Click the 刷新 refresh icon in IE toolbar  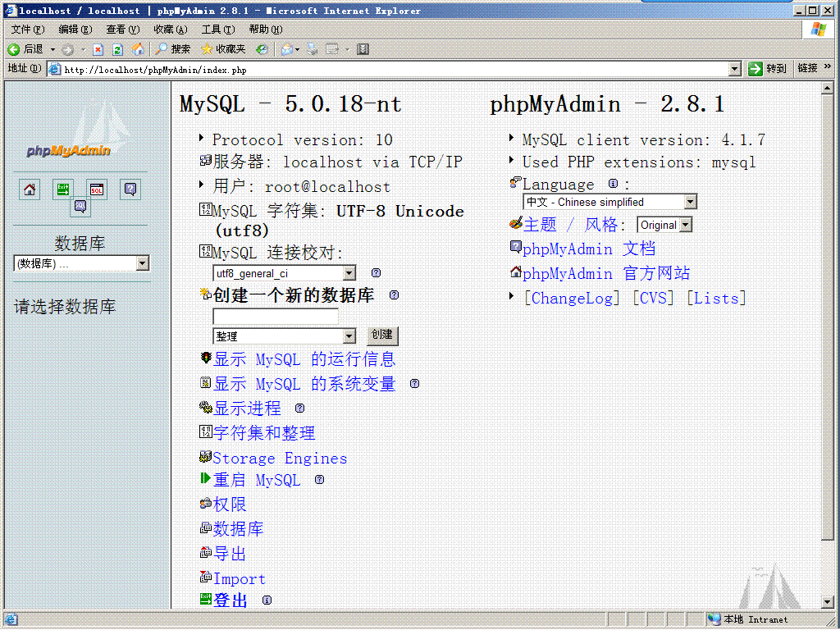[x=117, y=48]
